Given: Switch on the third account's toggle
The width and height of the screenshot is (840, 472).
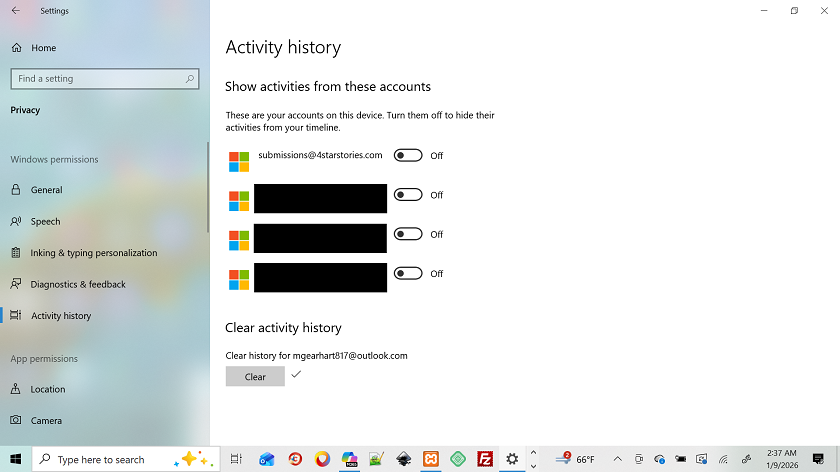Looking at the screenshot, I should [x=408, y=234].
